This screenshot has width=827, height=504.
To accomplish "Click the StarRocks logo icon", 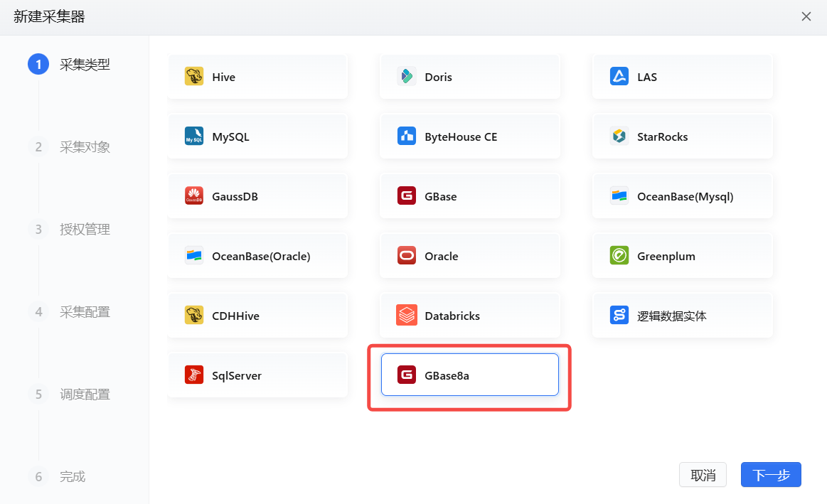I will [x=619, y=136].
